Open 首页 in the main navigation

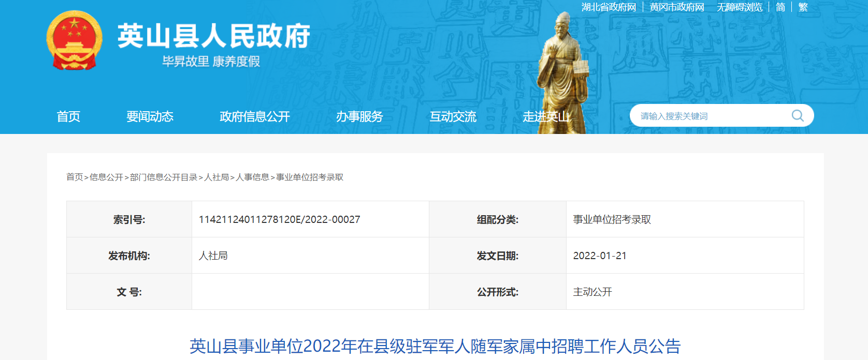point(68,116)
